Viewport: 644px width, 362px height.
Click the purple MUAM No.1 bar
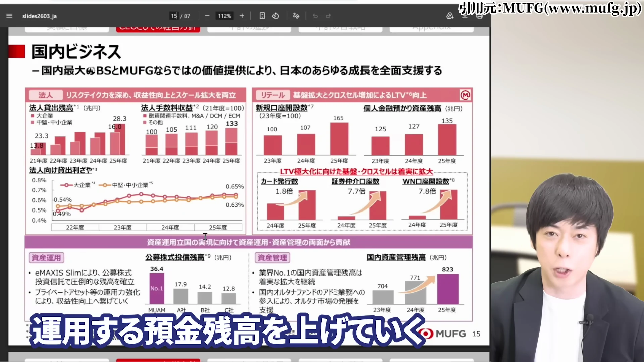coord(157,289)
